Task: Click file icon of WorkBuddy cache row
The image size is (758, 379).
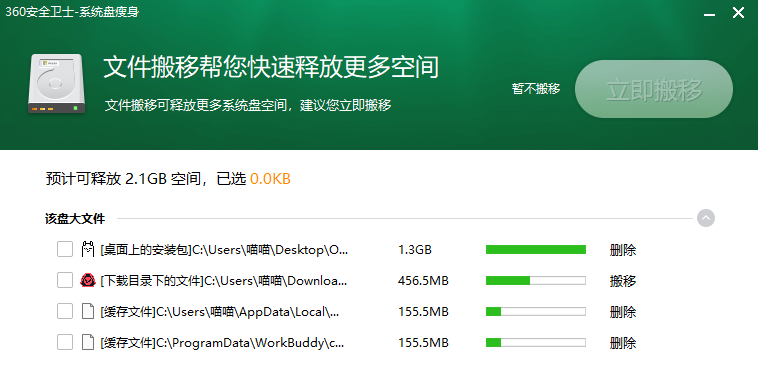Action: point(87,342)
